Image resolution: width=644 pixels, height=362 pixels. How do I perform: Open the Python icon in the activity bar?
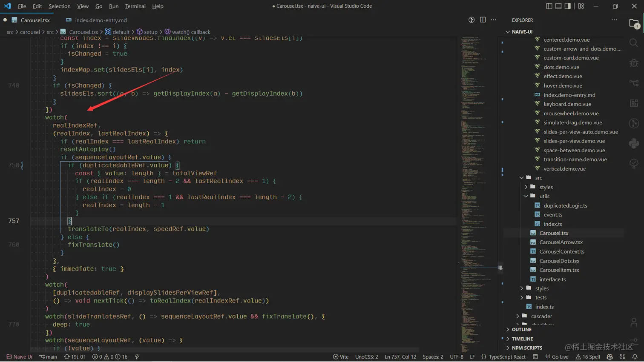pos(634,143)
